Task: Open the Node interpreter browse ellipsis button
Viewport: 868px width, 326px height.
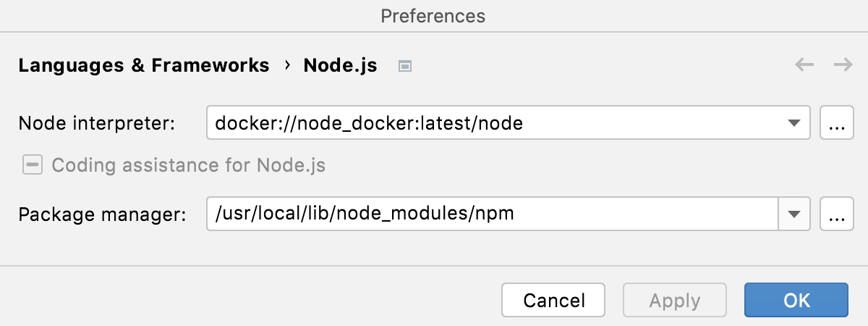Action: tap(836, 124)
